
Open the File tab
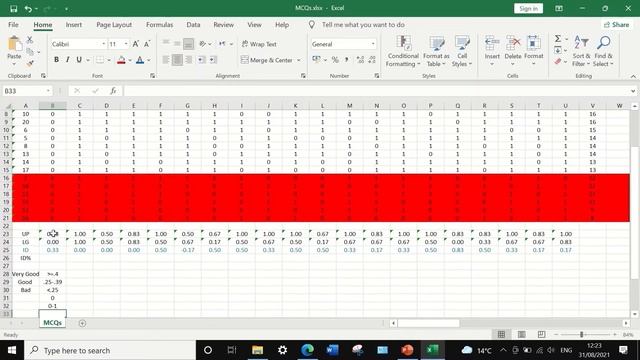tap(13, 24)
